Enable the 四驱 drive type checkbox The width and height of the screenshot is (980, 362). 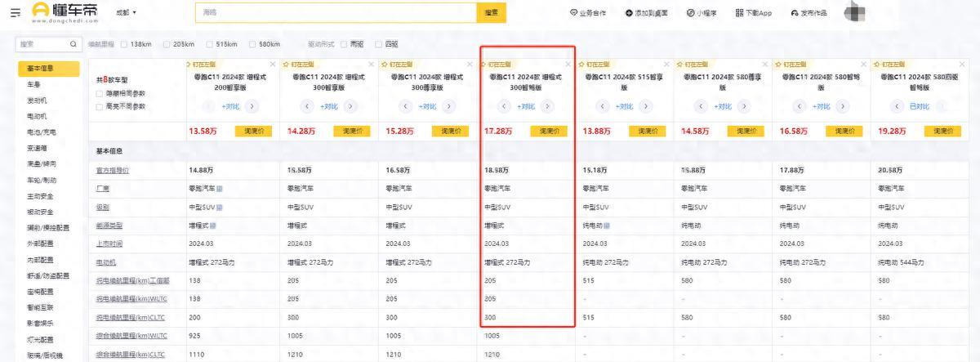point(378,44)
